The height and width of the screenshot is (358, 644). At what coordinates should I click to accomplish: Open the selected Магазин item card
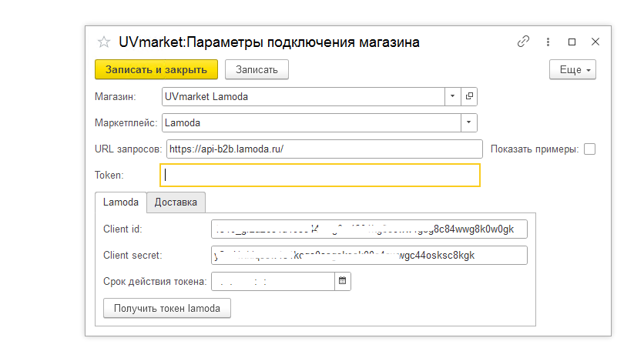[469, 96]
